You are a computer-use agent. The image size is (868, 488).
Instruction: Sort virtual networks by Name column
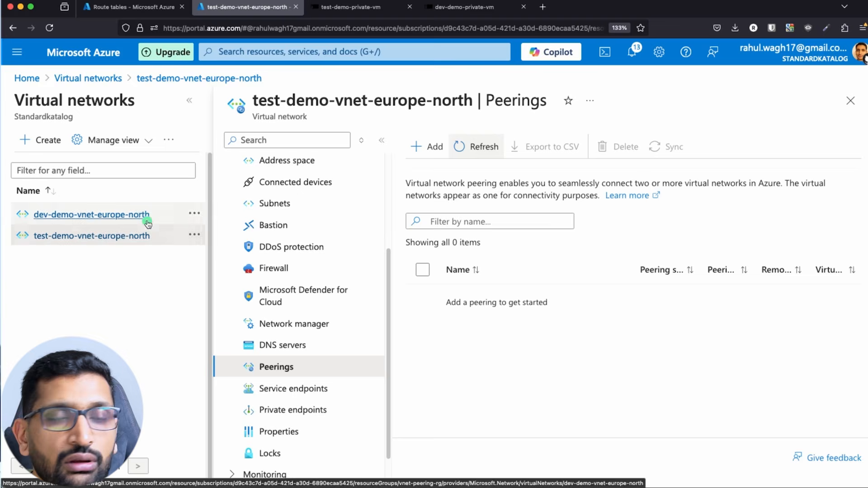36,191
